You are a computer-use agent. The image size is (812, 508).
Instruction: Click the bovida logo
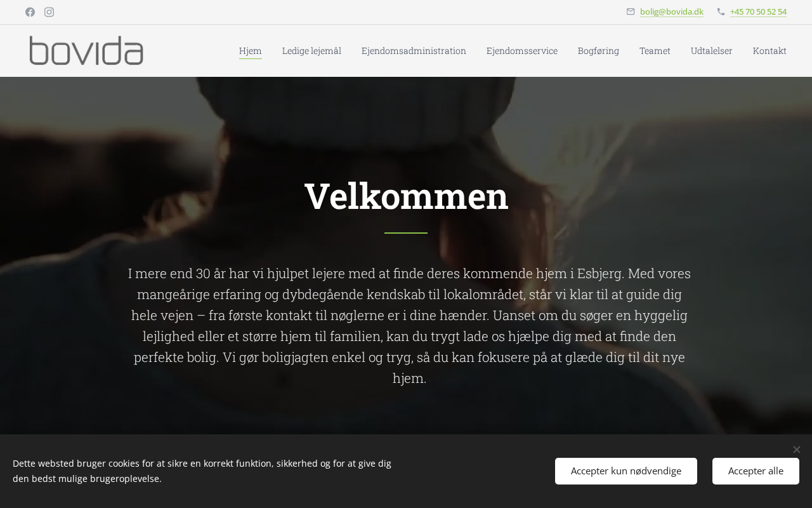[x=86, y=51]
